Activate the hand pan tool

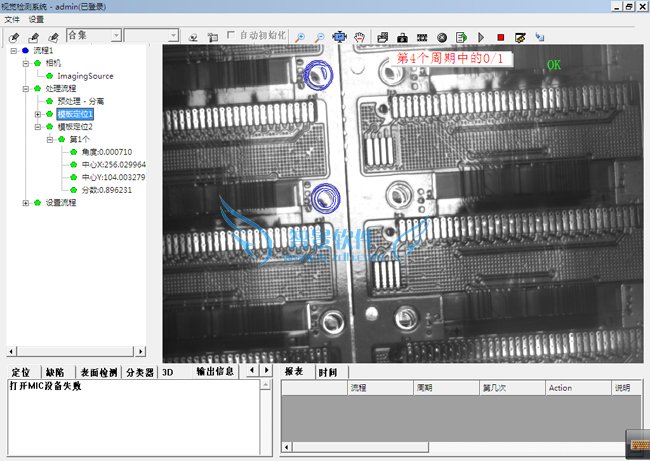coord(359,36)
